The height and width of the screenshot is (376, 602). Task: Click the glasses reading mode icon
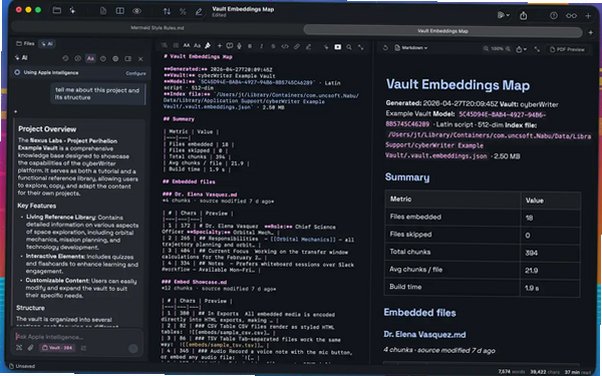pyautogui.click(x=571, y=15)
